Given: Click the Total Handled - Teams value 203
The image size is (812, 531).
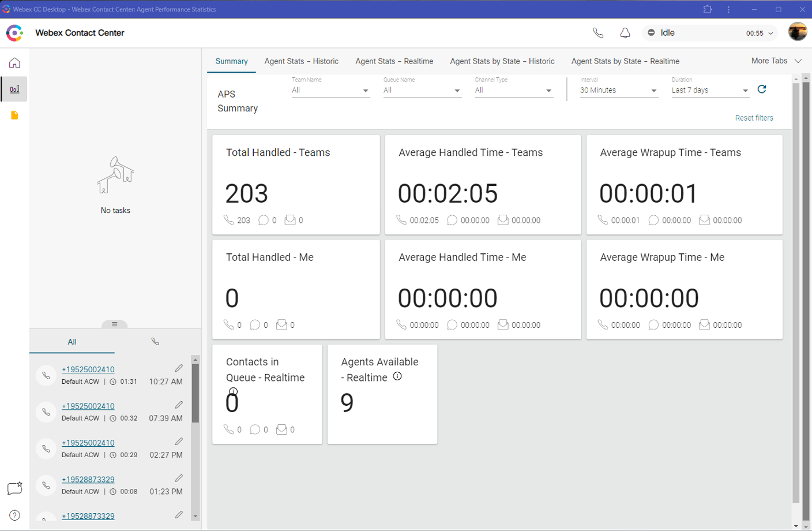Looking at the screenshot, I should click(x=247, y=193).
